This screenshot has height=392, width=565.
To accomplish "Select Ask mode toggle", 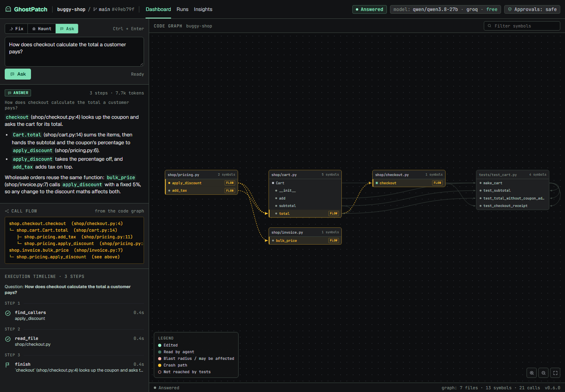I will [67, 29].
